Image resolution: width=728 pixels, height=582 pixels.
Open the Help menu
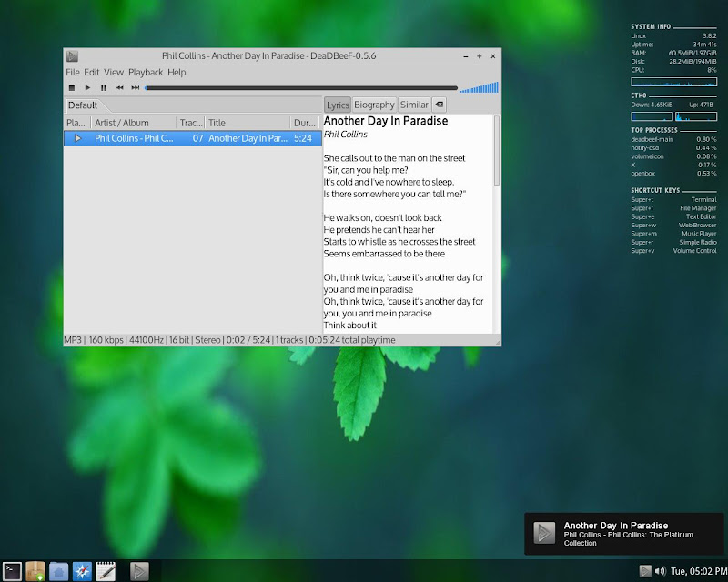(177, 72)
